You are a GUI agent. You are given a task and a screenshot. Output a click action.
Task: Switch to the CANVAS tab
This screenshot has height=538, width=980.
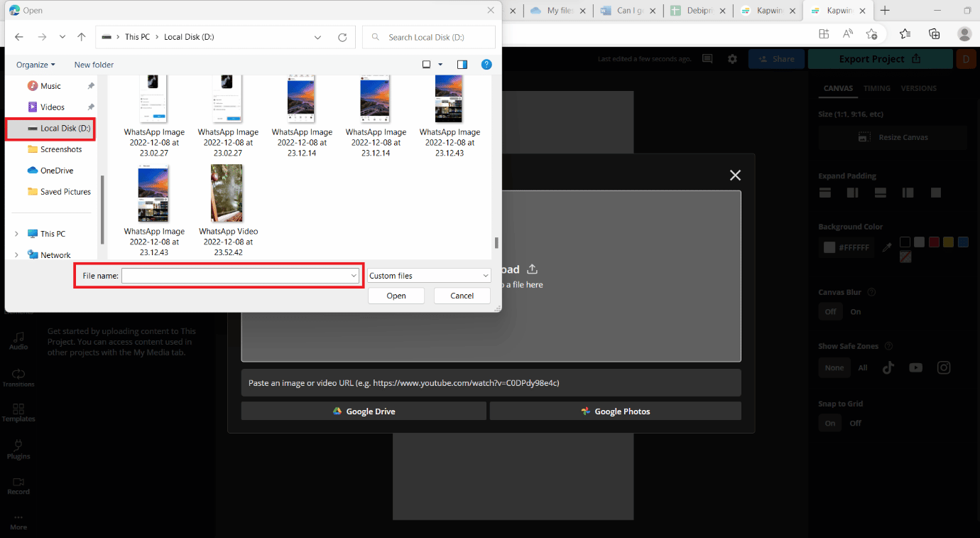(x=838, y=88)
